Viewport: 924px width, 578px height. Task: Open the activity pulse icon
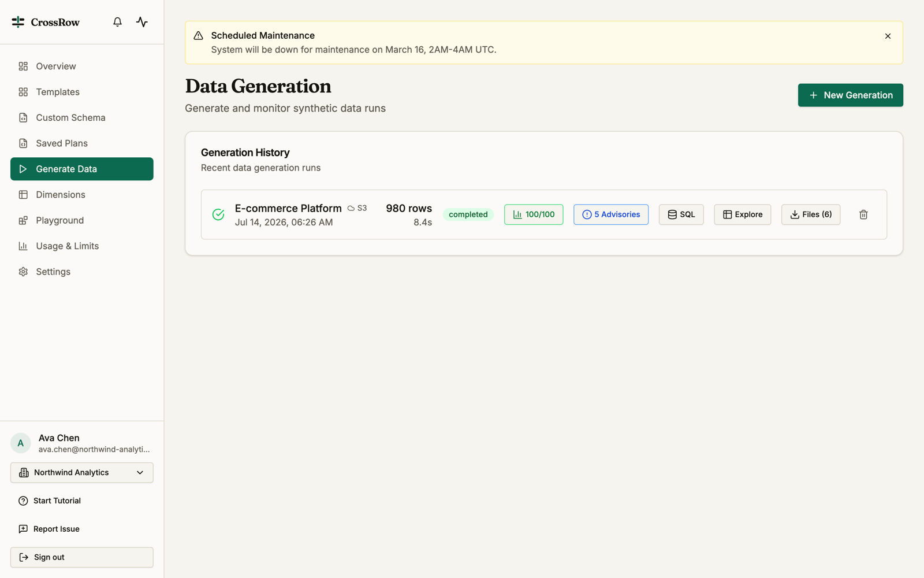(x=142, y=22)
